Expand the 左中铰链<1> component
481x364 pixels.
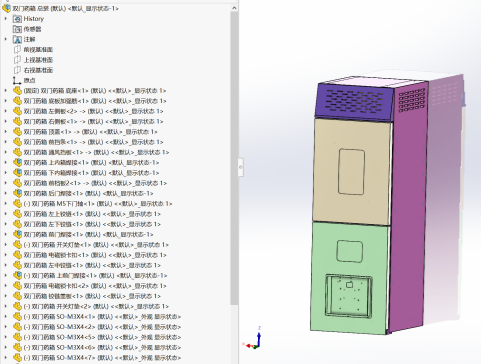click(x=5, y=265)
